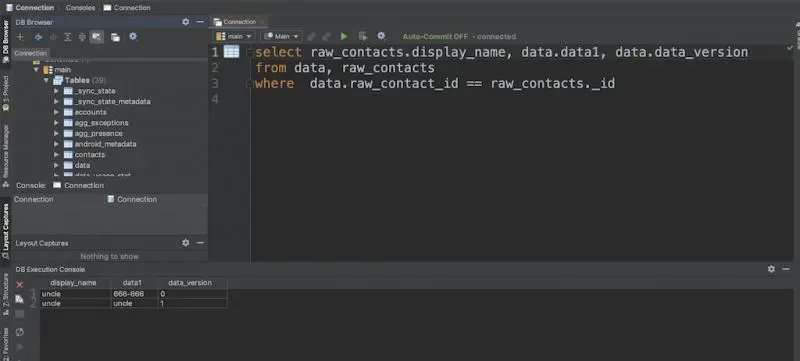Open editor settings gear in SQL toolbar
Screen dimensions: 800x361
381,36
